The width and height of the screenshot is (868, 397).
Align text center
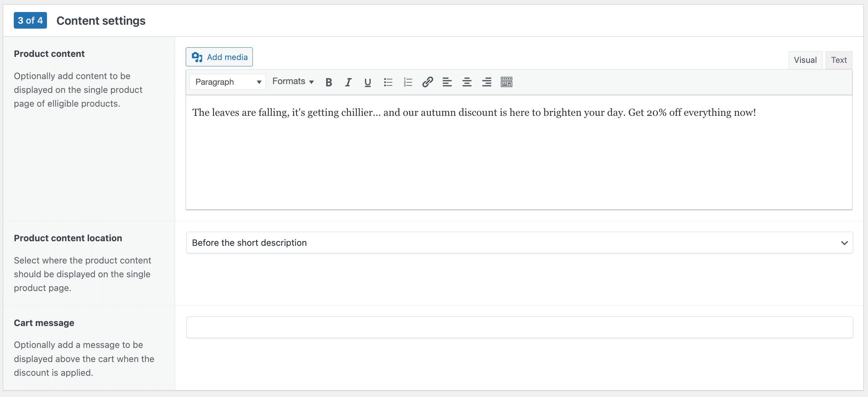pos(467,82)
